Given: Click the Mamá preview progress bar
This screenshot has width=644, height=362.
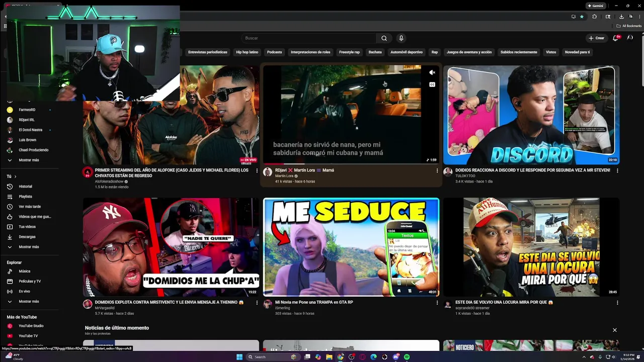Looking at the screenshot, I should tap(351, 164).
